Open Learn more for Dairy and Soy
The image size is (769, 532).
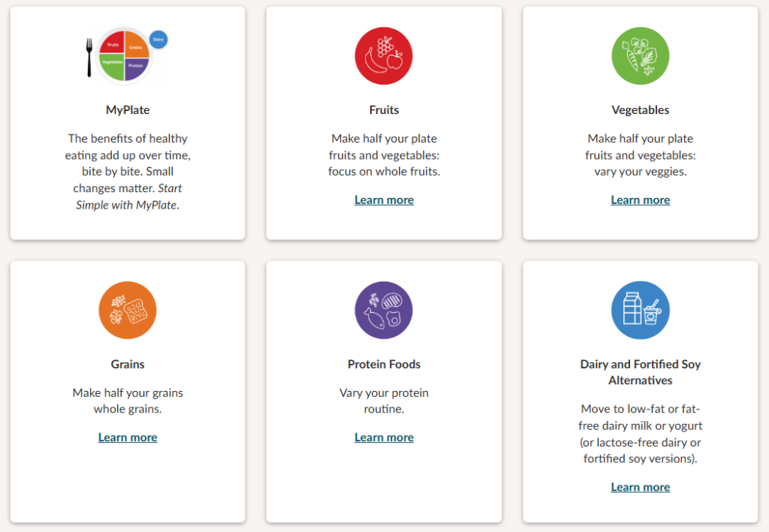tap(641, 487)
